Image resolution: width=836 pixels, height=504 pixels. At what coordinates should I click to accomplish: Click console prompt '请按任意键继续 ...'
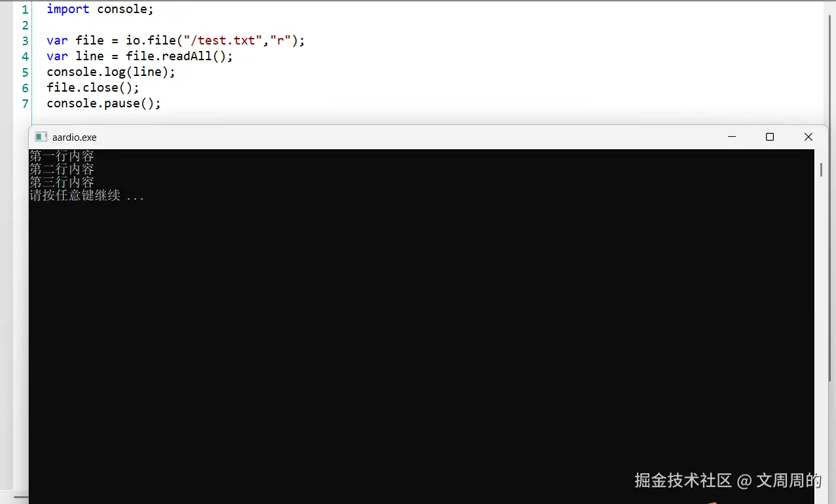point(86,196)
